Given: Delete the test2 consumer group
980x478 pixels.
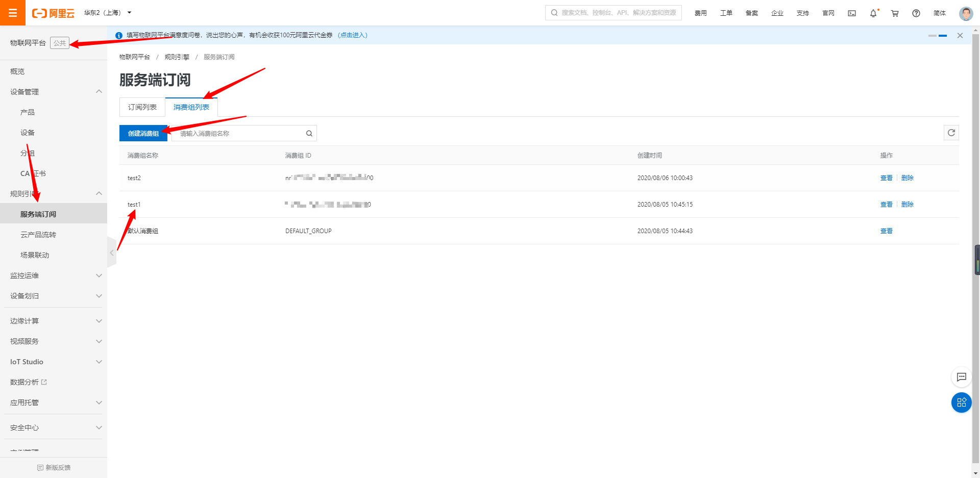Looking at the screenshot, I should tap(908, 178).
